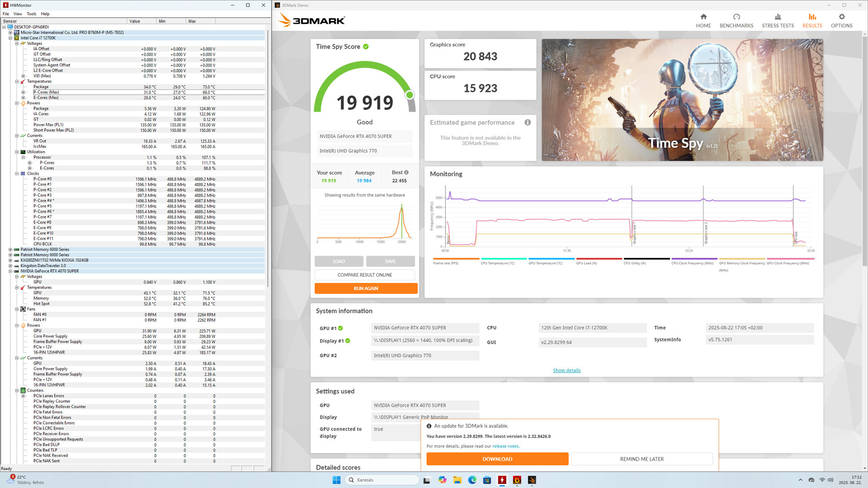Screen dimensions: 868x488
Task: Click the estimated game performance info icon
Action: tap(527, 122)
